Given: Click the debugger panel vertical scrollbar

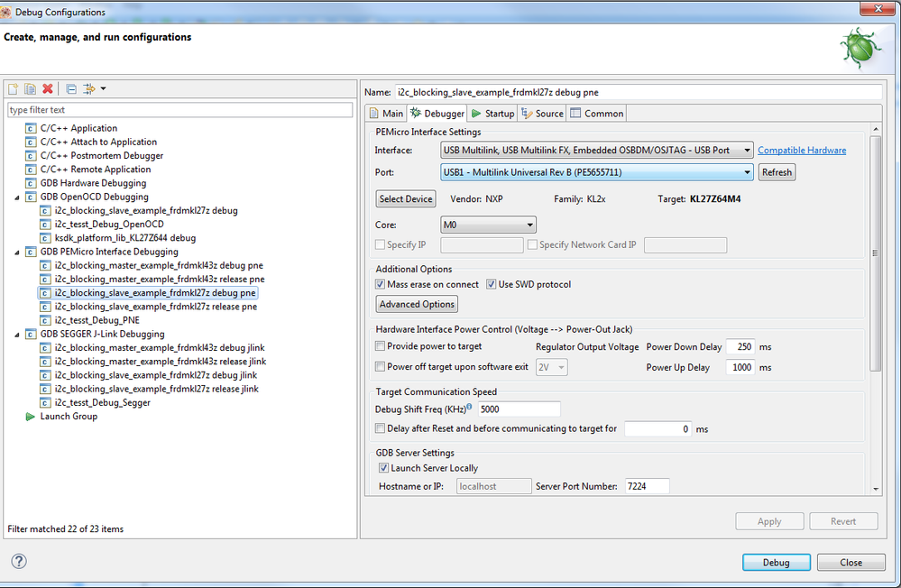Looking at the screenshot, I should (x=875, y=253).
